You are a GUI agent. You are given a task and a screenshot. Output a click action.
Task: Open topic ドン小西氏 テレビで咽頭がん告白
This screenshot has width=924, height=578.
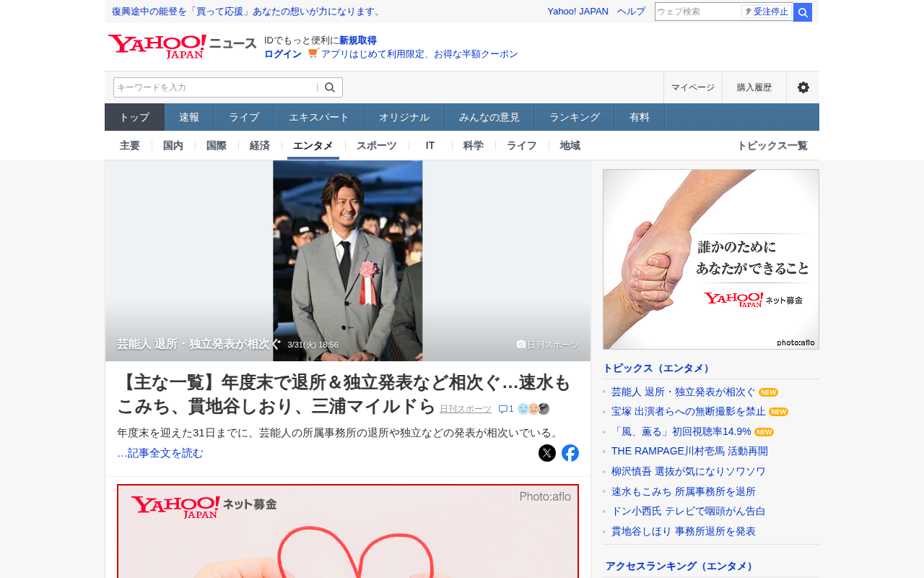(689, 511)
